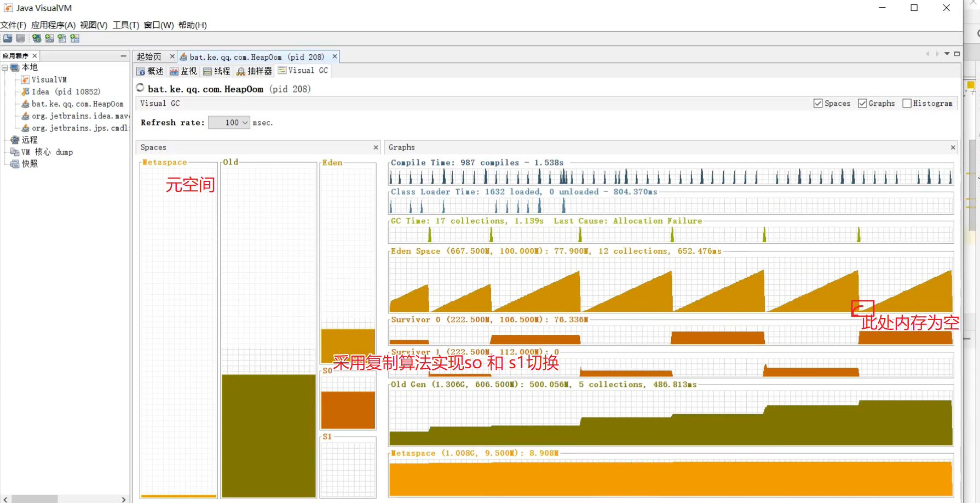
Task: Click the Add VM Coredump toolbar icon
Action: pos(62,38)
